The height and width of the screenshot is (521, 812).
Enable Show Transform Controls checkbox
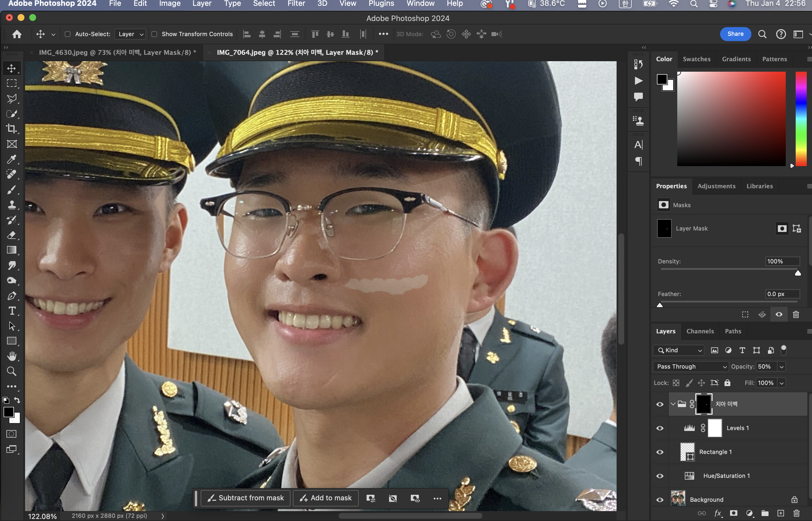point(154,34)
